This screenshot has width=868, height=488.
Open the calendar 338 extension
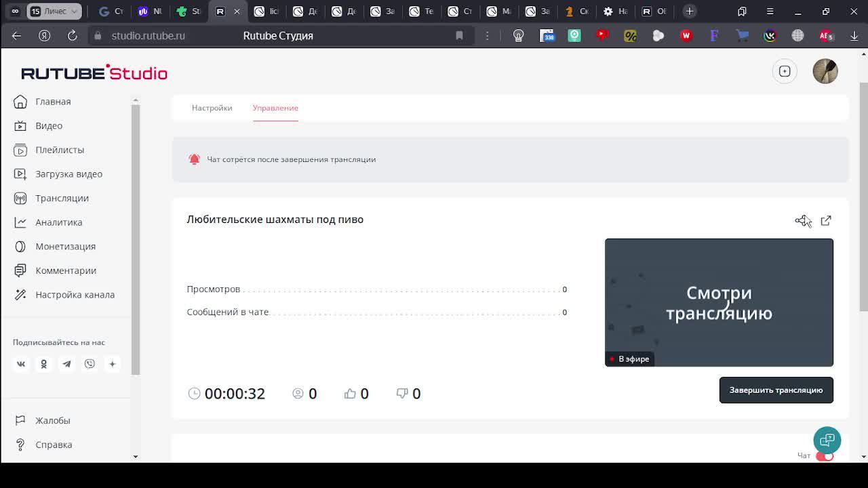click(547, 36)
